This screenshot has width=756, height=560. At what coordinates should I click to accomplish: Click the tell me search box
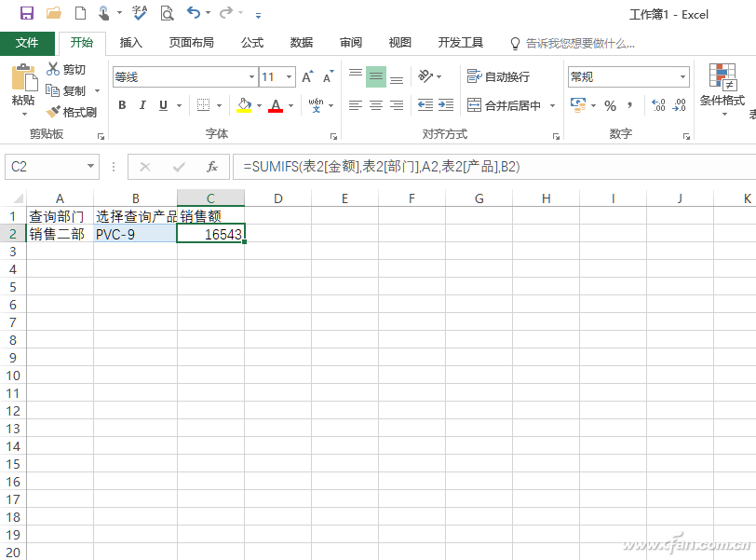[573, 44]
